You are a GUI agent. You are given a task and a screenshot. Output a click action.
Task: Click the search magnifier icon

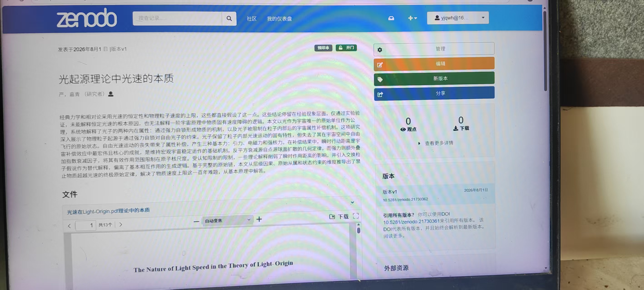pyautogui.click(x=229, y=18)
